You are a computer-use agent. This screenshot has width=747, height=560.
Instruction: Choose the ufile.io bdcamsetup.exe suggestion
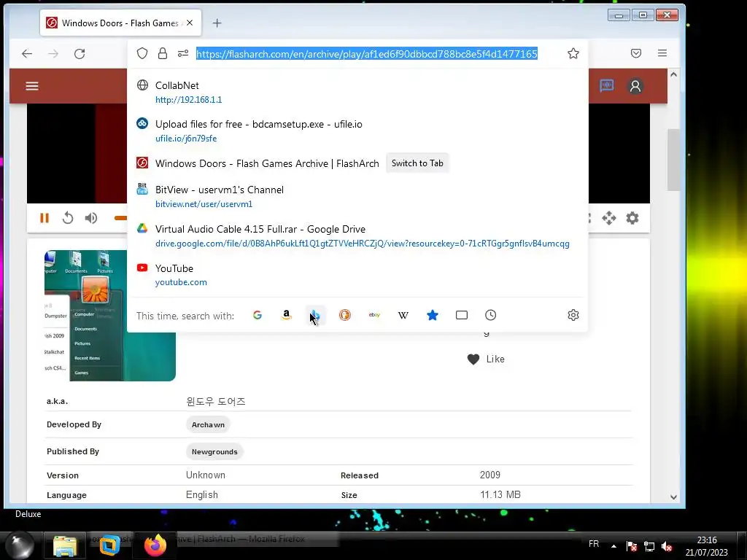point(357,131)
